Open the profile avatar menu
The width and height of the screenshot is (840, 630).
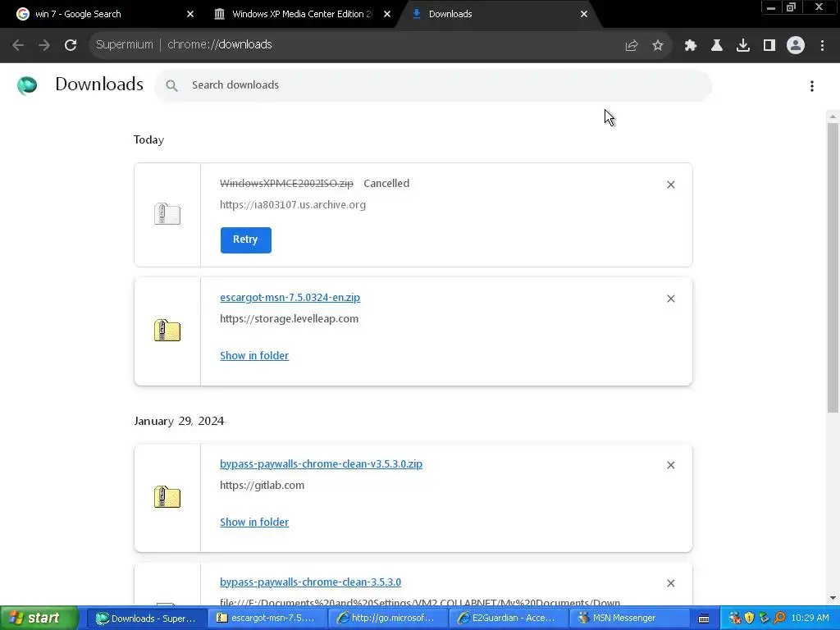click(796, 46)
